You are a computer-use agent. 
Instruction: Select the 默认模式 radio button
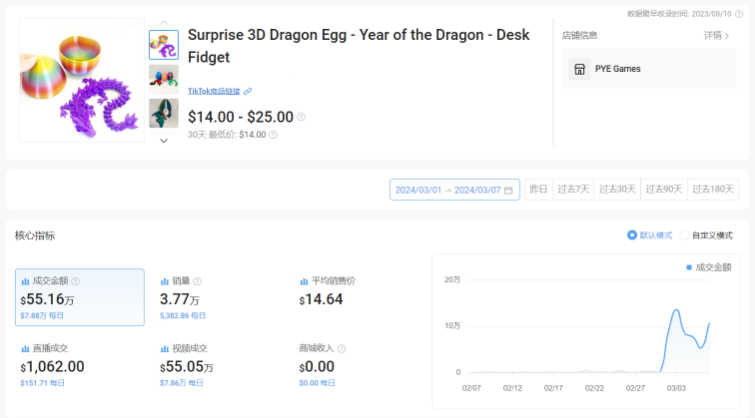tap(632, 235)
